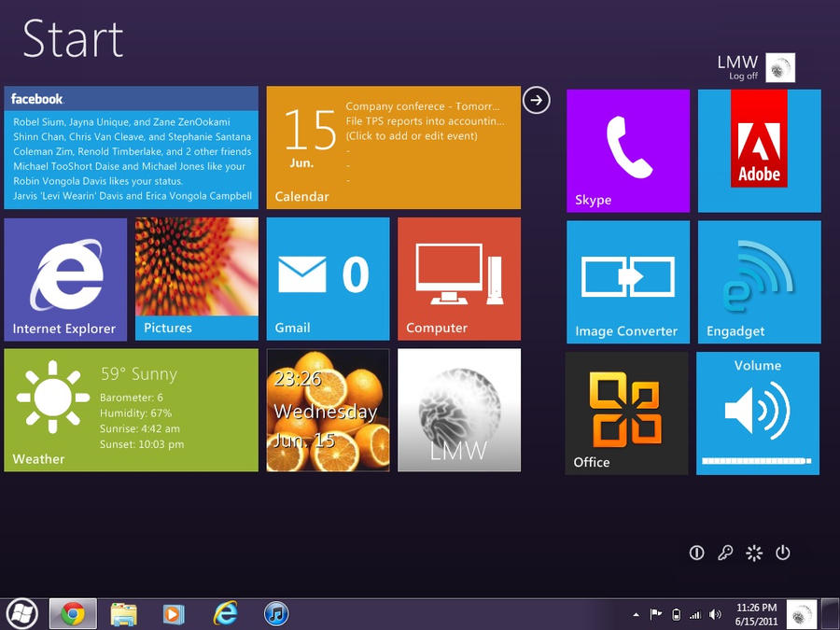Click the oranges clock tile
This screenshot has height=630, width=840.
328,411
